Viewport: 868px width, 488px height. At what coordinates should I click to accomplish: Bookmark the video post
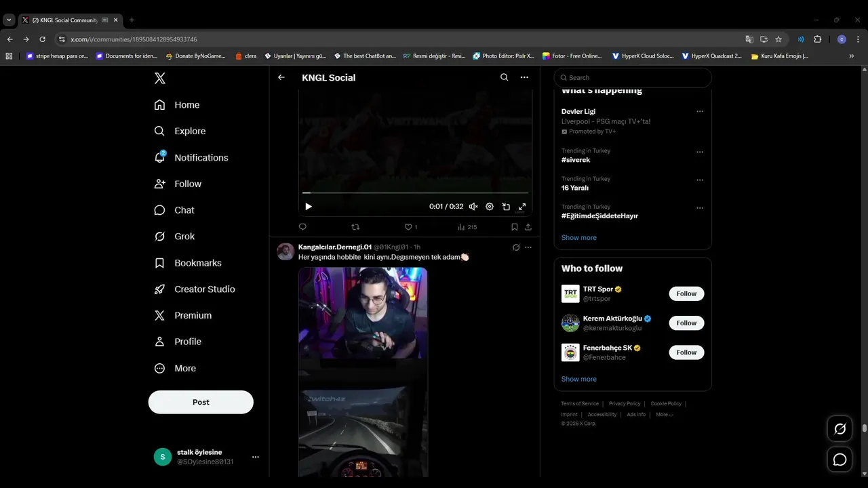(x=514, y=227)
